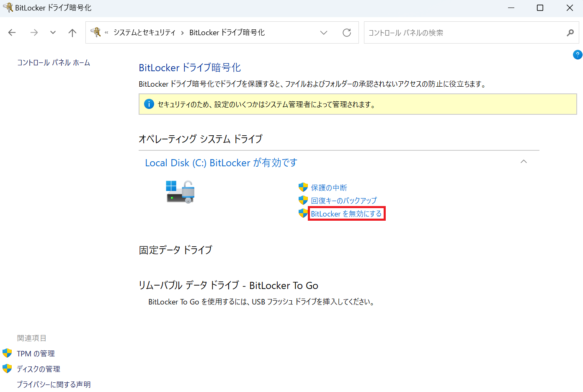Image resolution: width=583 pixels, height=392 pixels.
Task: Select 保護の中断 link
Action: tap(329, 188)
